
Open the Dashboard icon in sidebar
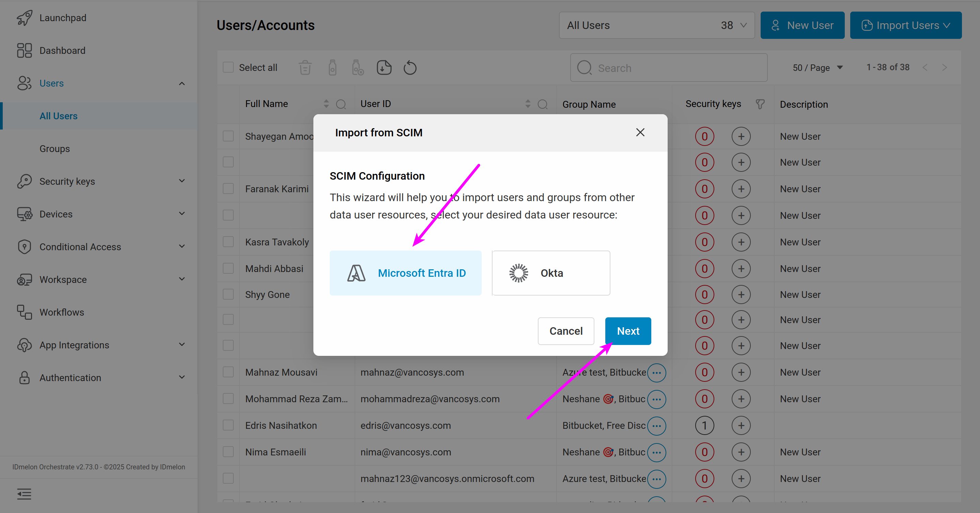24,50
